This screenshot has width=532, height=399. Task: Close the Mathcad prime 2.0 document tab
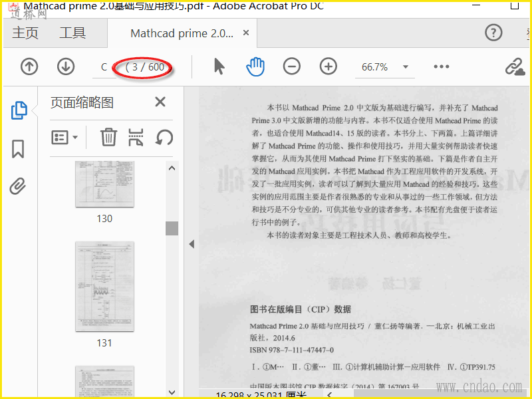coord(246,33)
